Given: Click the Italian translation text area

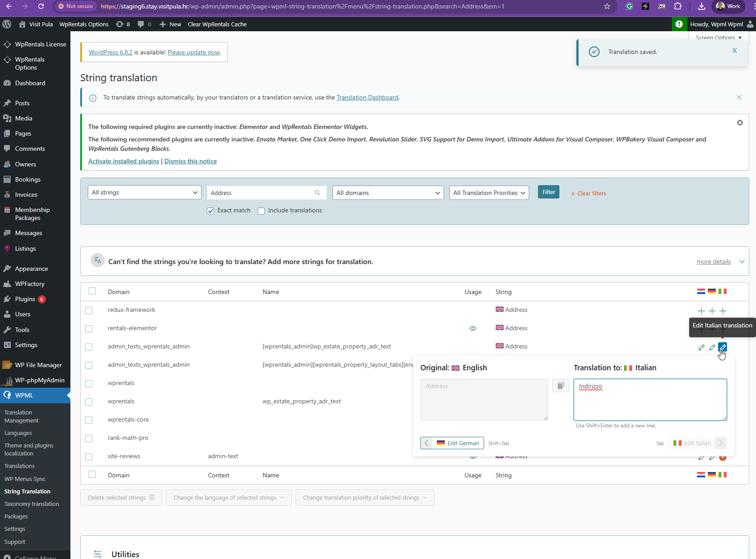Looking at the screenshot, I should [x=650, y=400].
